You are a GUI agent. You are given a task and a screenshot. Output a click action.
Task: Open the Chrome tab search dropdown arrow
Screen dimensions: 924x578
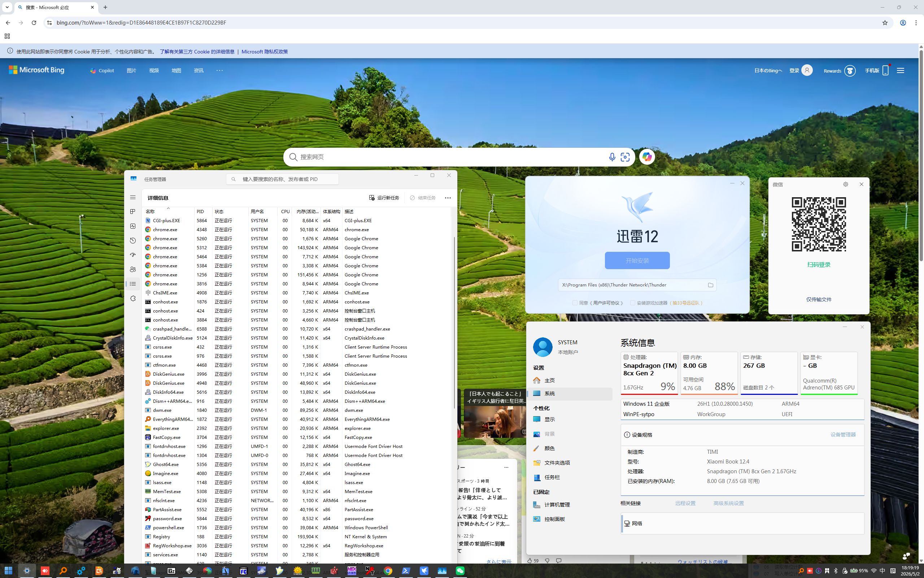(x=7, y=7)
